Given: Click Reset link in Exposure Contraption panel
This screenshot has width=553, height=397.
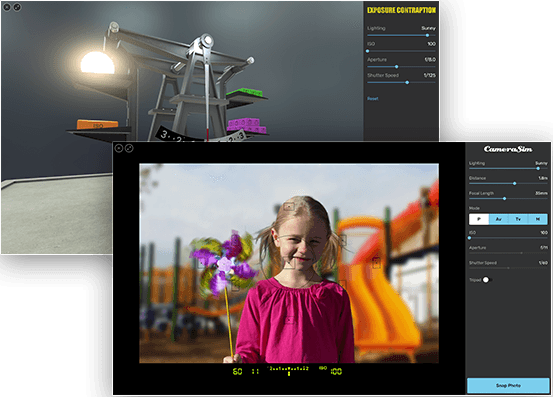Looking at the screenshot, I should point(372,99).
